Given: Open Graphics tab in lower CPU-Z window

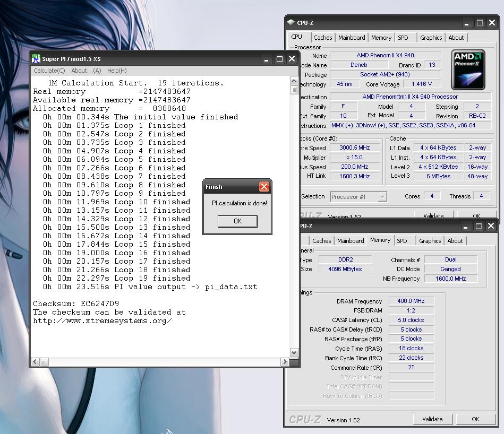Looking at the screenshot, I should [x=430, y=241].
